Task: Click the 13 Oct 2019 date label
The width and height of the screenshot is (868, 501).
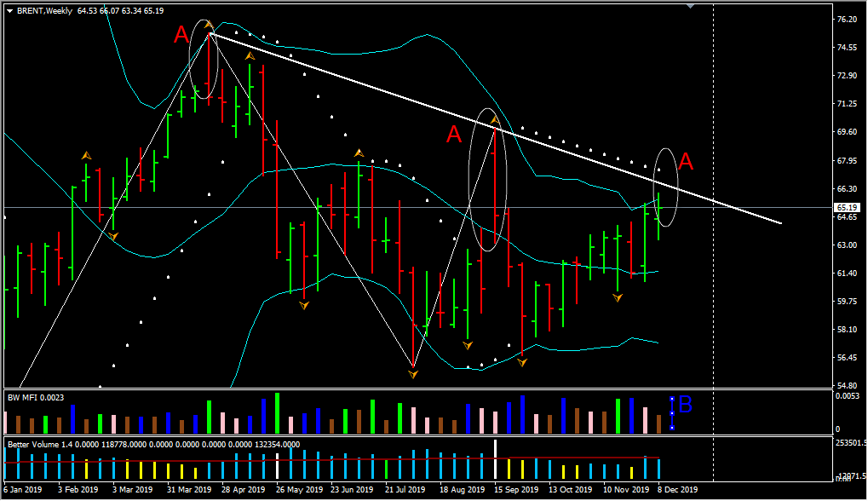Action: 571,490
